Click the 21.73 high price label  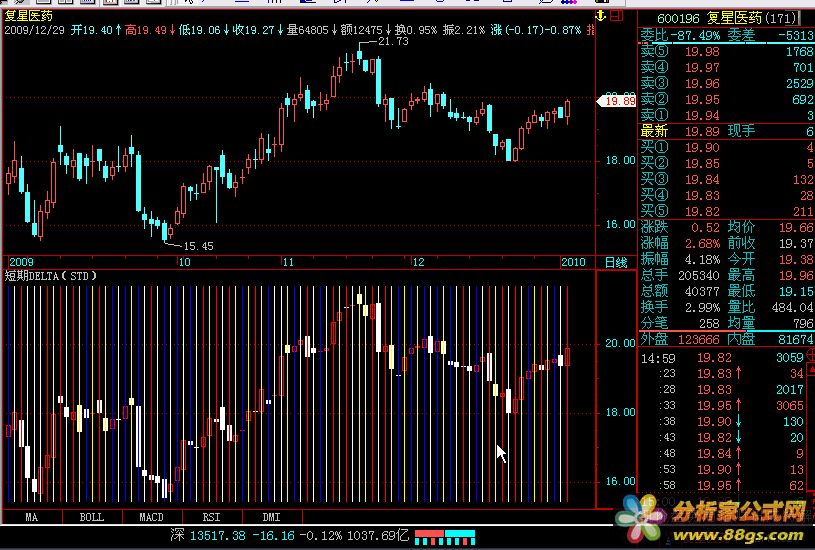[393, 41]
